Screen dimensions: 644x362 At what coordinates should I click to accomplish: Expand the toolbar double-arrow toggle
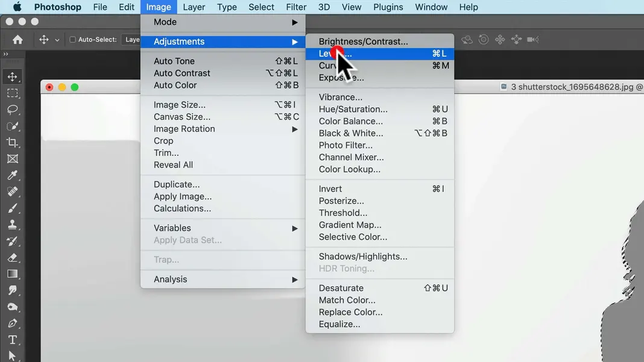coord(6,54)
